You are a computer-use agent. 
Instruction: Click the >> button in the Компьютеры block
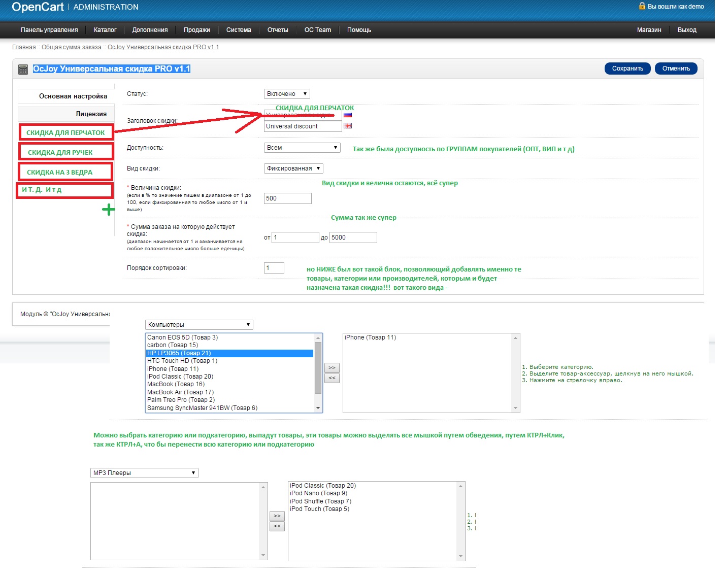point(332,367)
